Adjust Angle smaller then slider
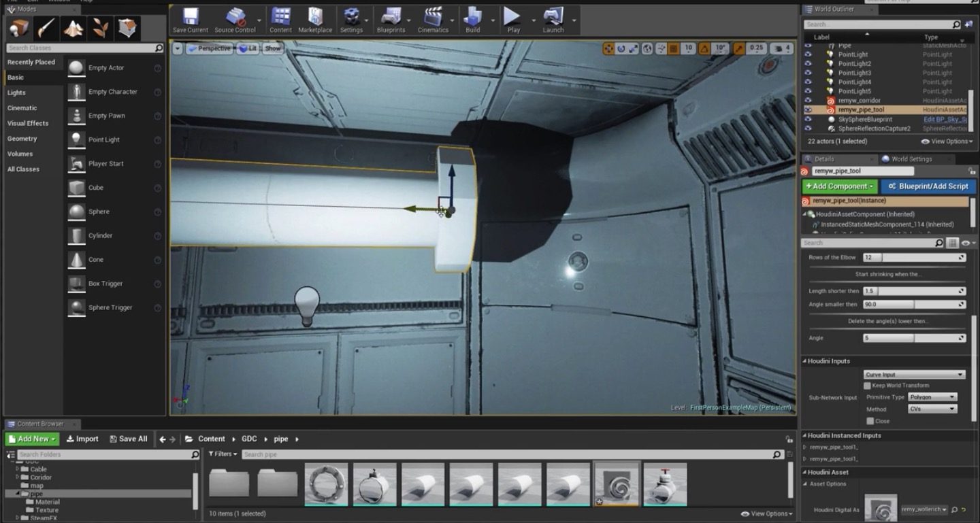 [914, 305]
